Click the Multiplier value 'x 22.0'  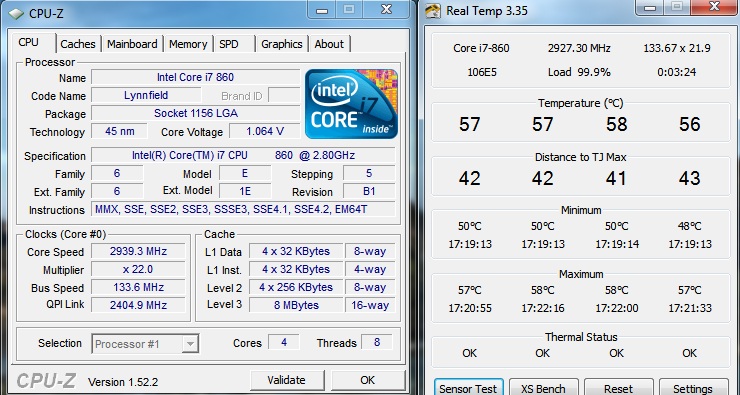point(138,269)
